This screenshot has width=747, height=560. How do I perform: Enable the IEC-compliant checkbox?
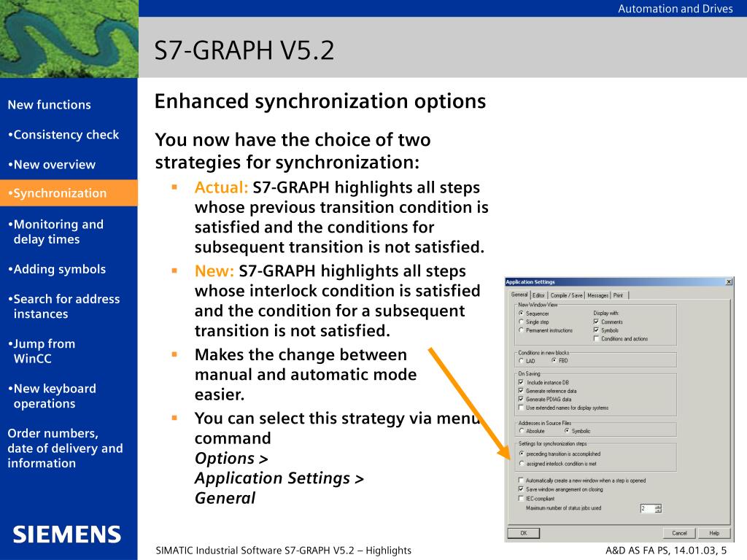coord(521,499)
